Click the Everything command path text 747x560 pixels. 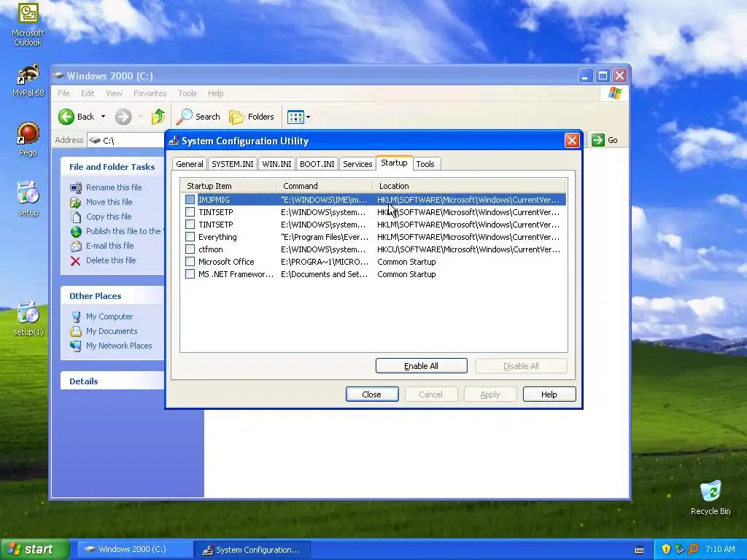click(325, 237)
